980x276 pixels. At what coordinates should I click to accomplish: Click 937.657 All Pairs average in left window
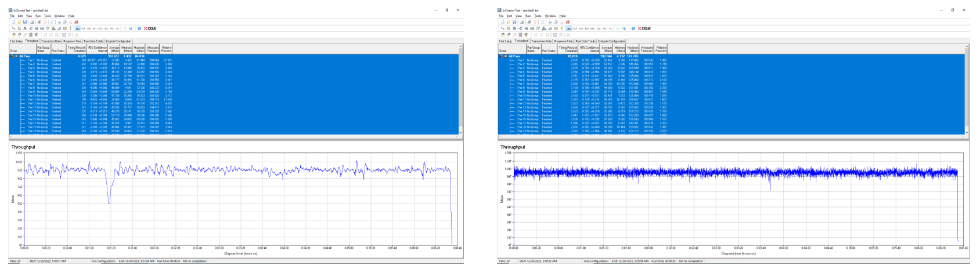(x=114, y=56)
